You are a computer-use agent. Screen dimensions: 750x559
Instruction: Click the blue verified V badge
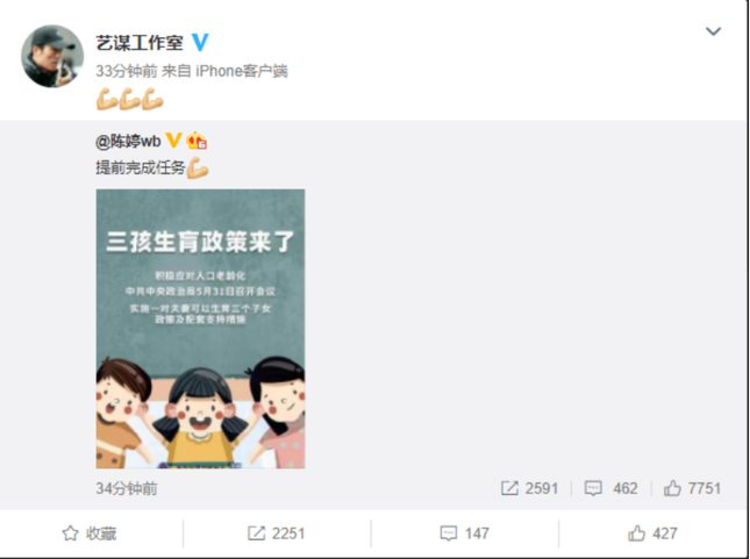click(200, 43)
